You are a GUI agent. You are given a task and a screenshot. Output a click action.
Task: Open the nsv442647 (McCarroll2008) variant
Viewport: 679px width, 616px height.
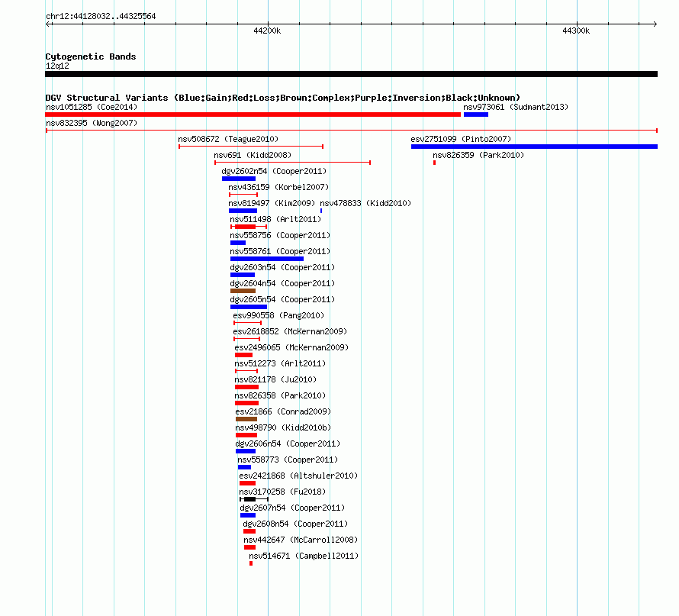[x=249, y=547]
